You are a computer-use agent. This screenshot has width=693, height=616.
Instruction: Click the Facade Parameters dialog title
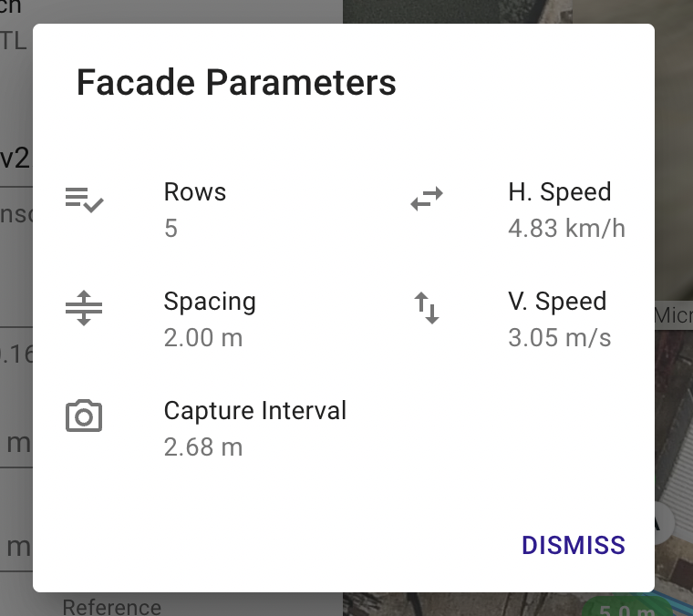pyautogui.click(x=236, y=83)
